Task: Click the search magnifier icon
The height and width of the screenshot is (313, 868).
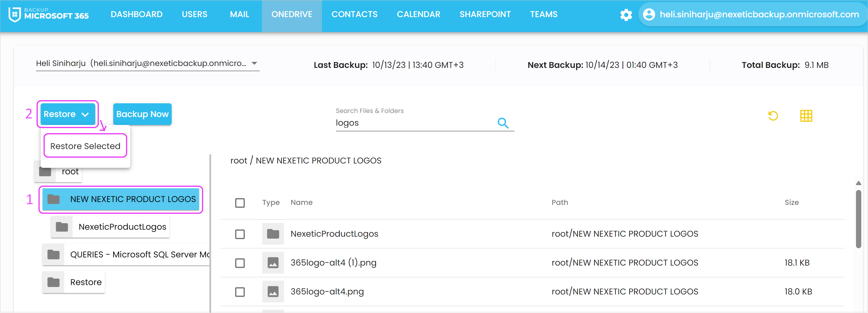Action: pos(503,123)
